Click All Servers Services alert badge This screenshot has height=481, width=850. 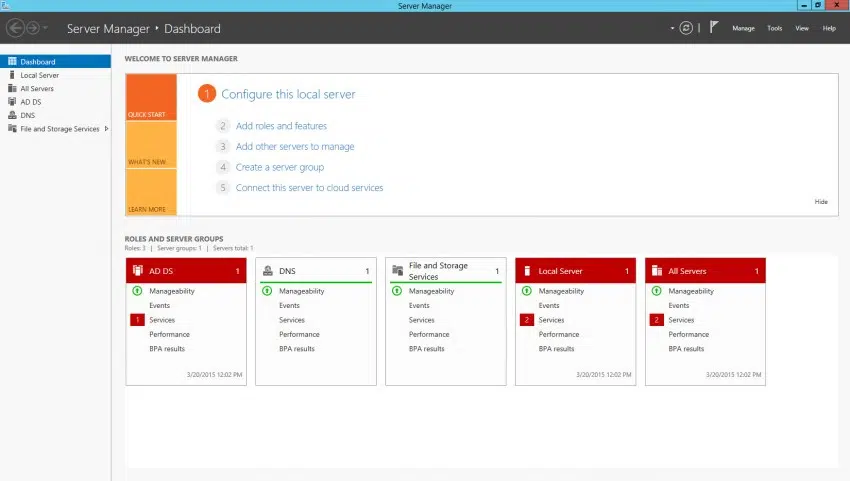click(x=656, y=320)
